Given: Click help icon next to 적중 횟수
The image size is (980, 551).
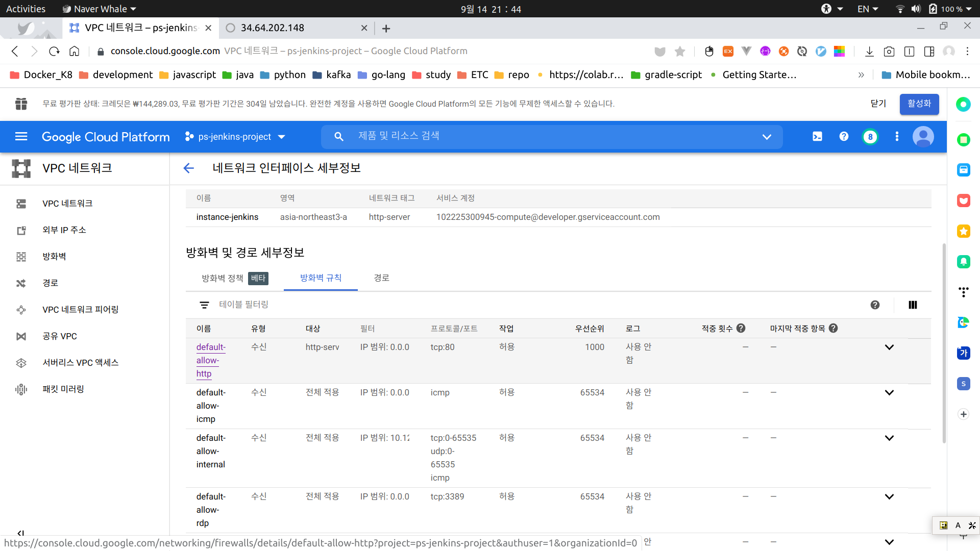Looking at the screenshot, I should 741,329.
